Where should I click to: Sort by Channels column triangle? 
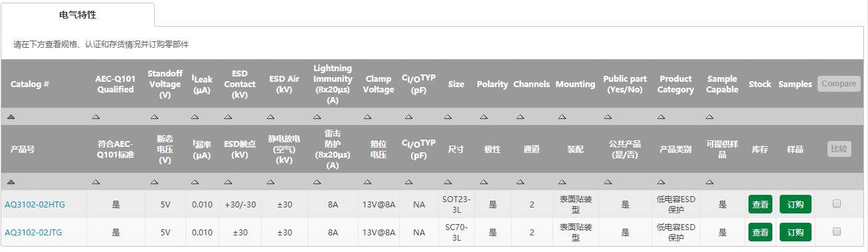[519, 116]
